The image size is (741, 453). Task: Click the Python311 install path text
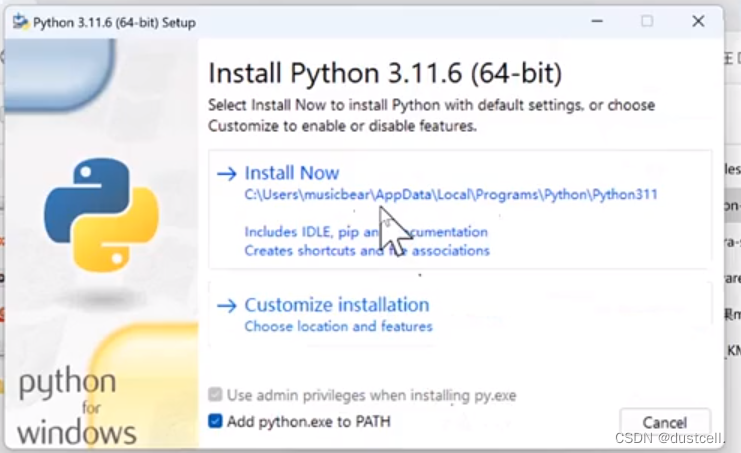(451, 195)
